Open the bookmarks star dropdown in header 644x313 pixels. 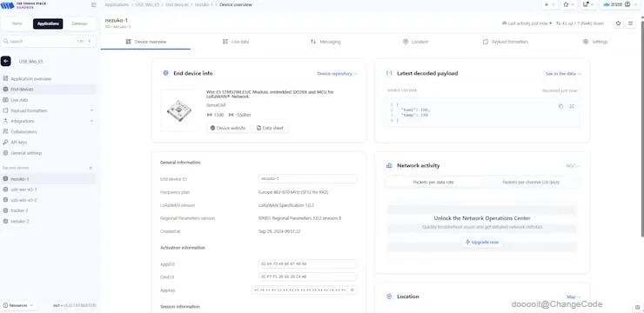tap(568, 4)
